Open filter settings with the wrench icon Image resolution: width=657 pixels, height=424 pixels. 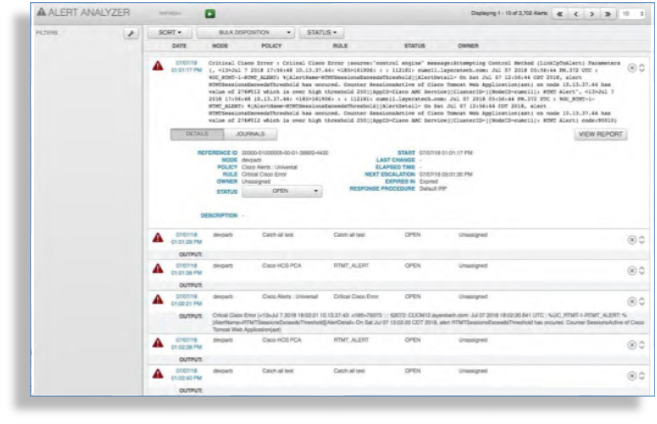[x=130, y=33]
